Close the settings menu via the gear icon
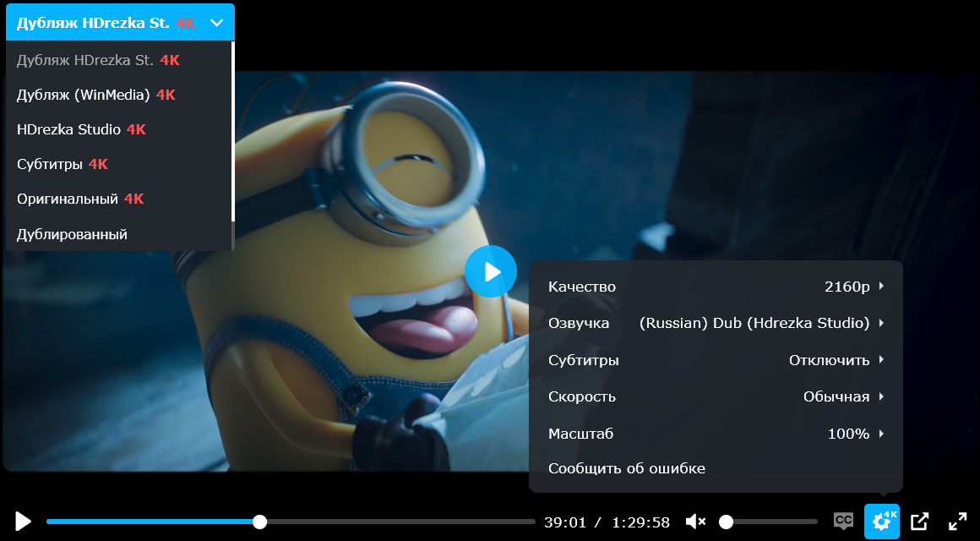Image resolution: width=980 pixels, height=541 pixels. tap(882, 522)
